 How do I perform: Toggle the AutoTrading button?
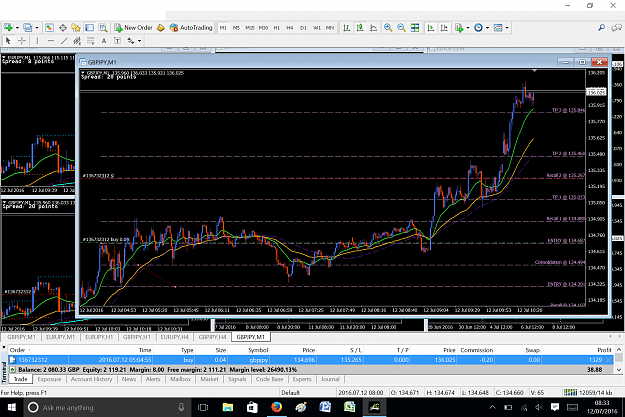[x=191, y=28]
